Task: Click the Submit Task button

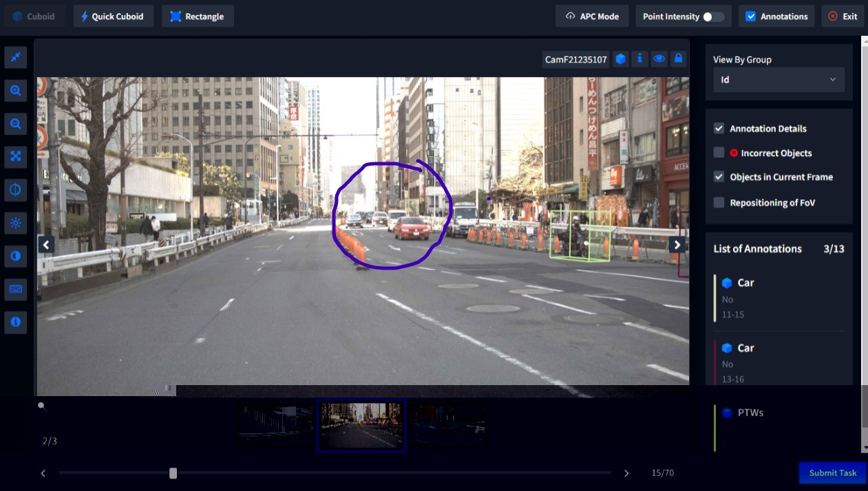Action: (832, 472)
